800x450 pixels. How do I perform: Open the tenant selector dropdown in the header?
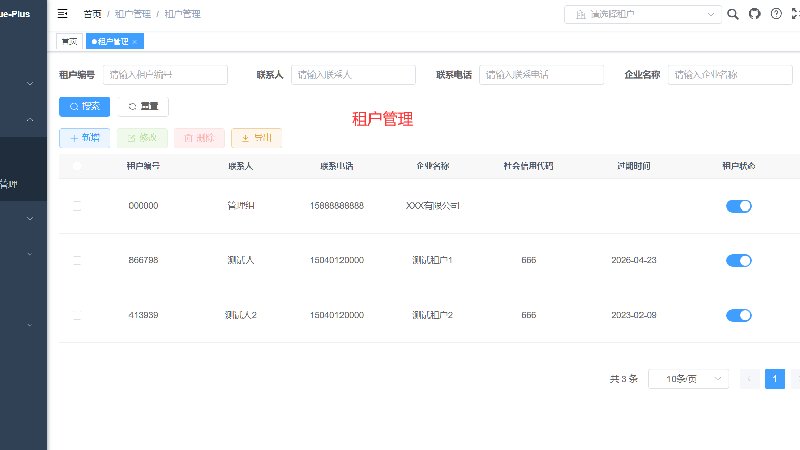[643, 14]
